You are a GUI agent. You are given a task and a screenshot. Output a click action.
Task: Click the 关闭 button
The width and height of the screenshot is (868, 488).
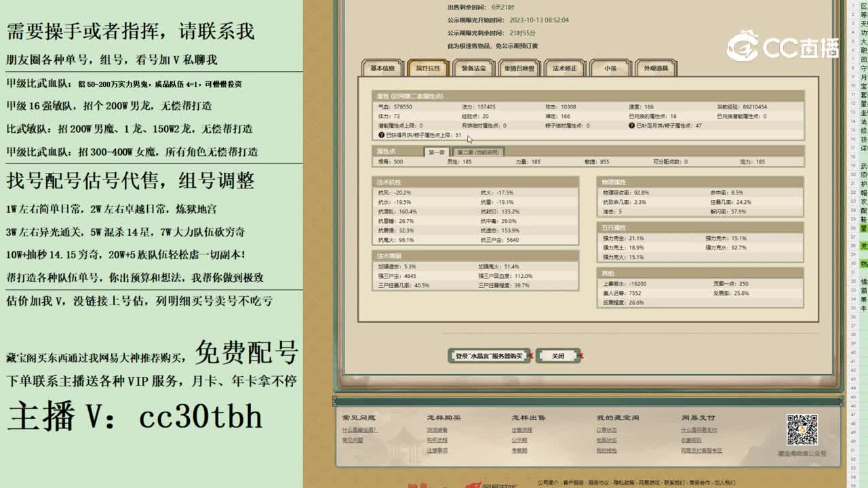point(558,356)
